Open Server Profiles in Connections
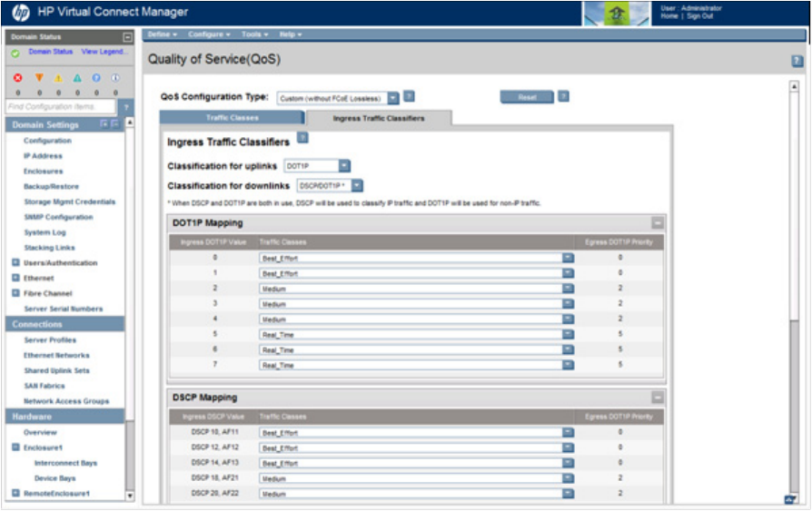Image resolution: width=812 pixels, height=511 pixels. (50, 340)
